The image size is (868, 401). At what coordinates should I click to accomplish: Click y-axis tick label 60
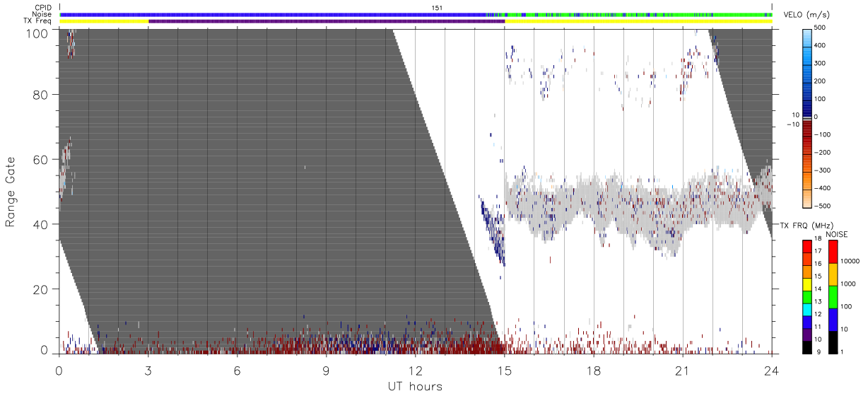pyautogui.click(x=40, y=160)
